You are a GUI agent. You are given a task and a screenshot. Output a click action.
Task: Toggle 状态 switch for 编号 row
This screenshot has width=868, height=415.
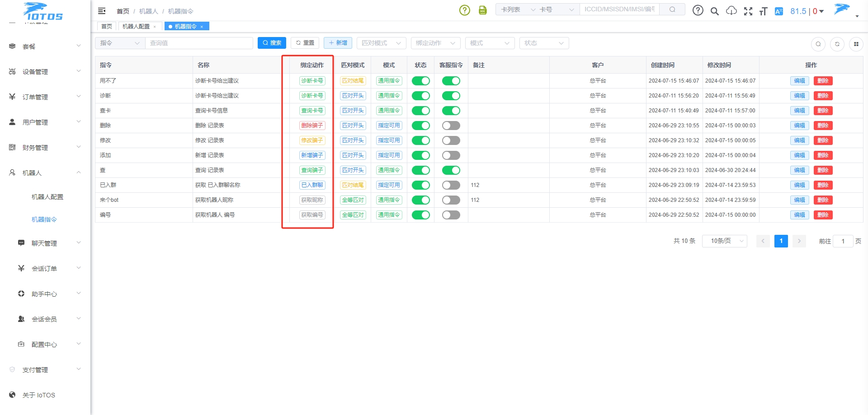pyautogui.click(x=421, y=215)
